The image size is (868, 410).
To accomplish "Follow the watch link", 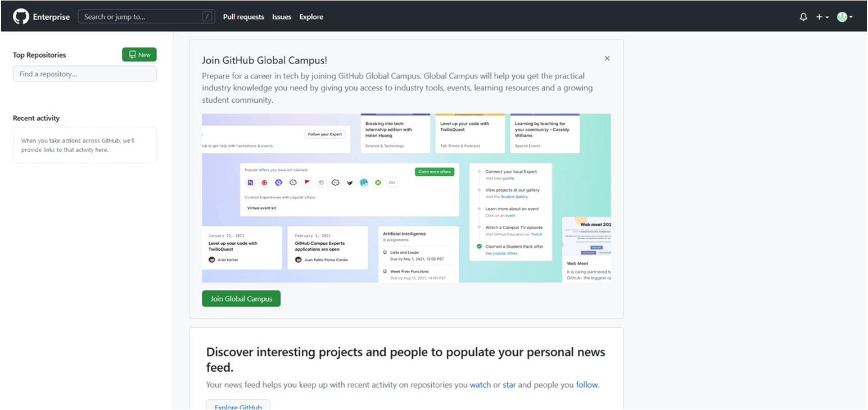I will 480,385.
